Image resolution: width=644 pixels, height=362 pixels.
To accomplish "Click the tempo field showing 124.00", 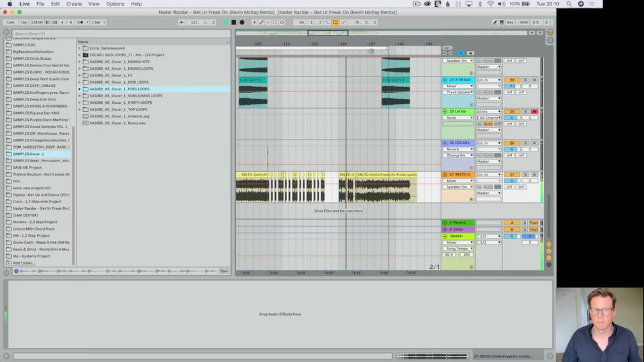I will [36, 22].
